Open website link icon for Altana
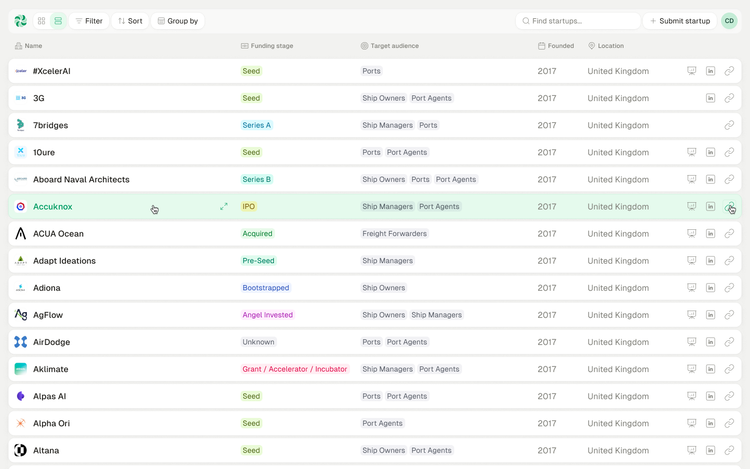The height and width of the screenshot is (469, 750). 729,450
